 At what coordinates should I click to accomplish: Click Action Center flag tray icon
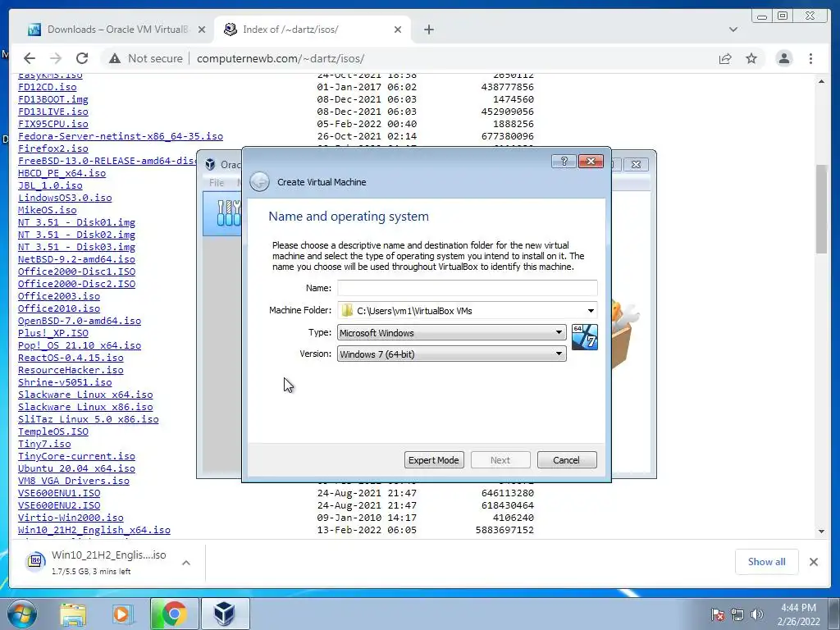pos(717,614)
